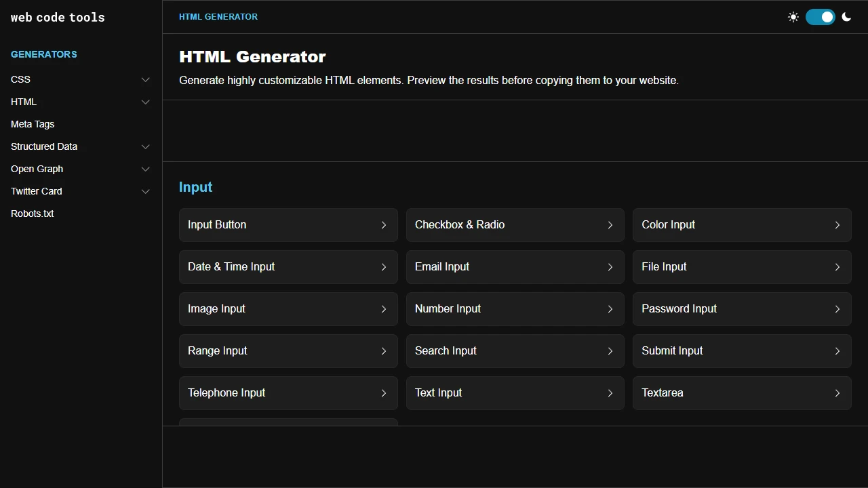This screenshot has width=868, height=488.
Task: Click the File Input card arrow icon
Action: (837, 266)
